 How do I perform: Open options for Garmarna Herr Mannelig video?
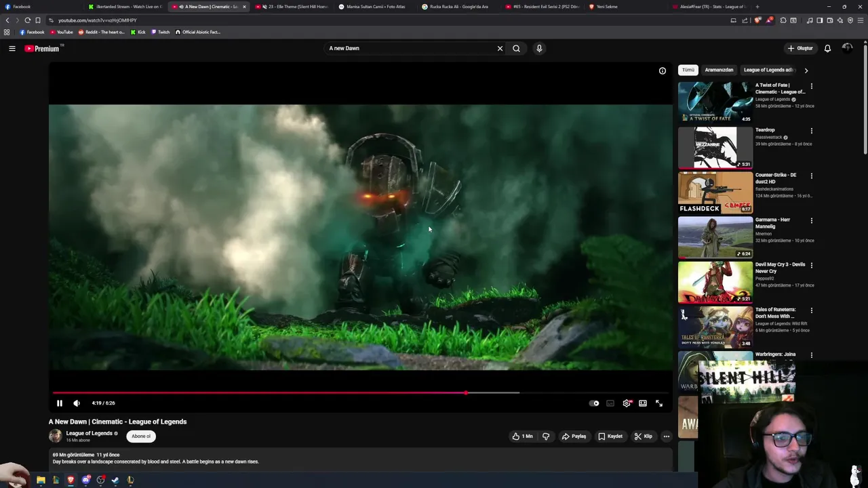tap(811, 221)
